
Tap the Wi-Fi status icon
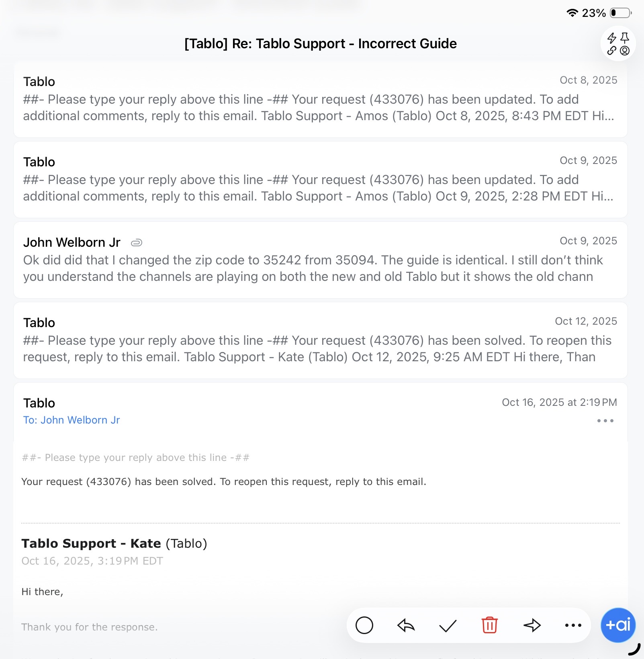[572, 13]
